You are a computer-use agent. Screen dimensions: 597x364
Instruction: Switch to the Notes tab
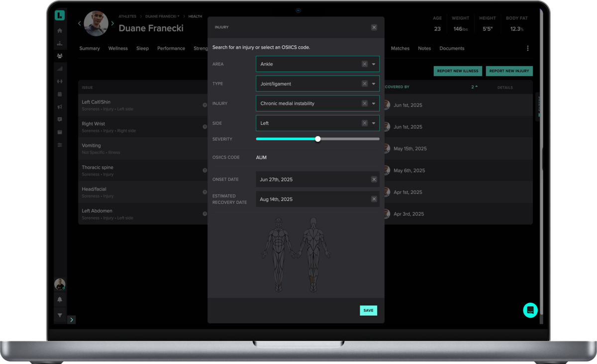(424, 48)
